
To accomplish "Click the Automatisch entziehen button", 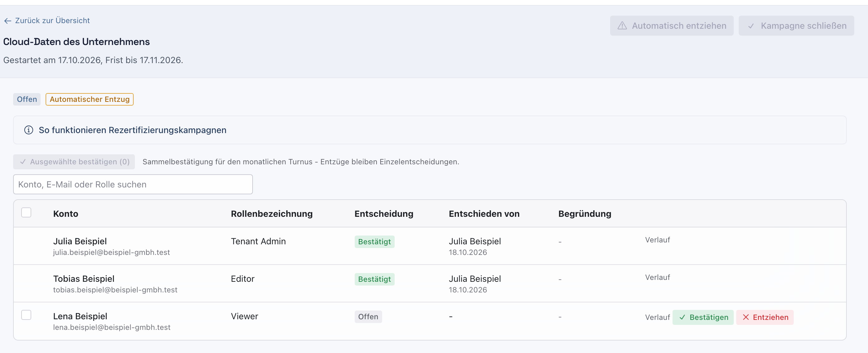I will point(671,26).
